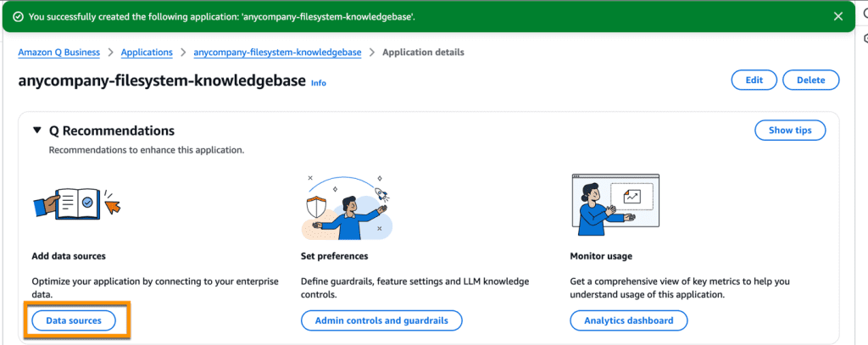Open Admin controls and guardrails
868x345 pixels.
(381, 320)
